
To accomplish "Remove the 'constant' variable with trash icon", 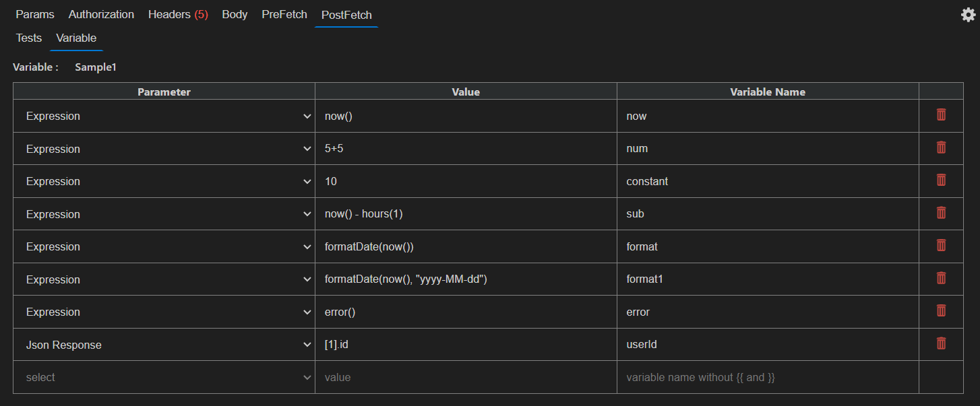I will [941, 180].
